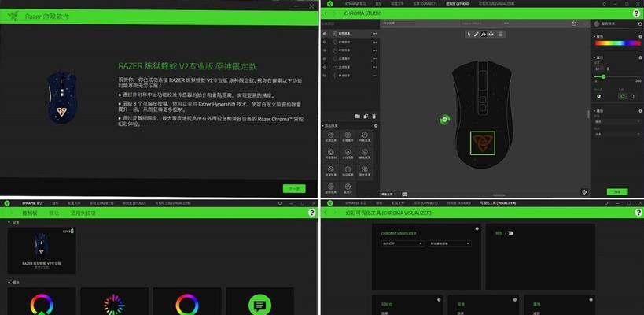Open help in the Chroma Visualizer window
The width and height of the screenshot is (644, 315).
(x=638, y=213)
